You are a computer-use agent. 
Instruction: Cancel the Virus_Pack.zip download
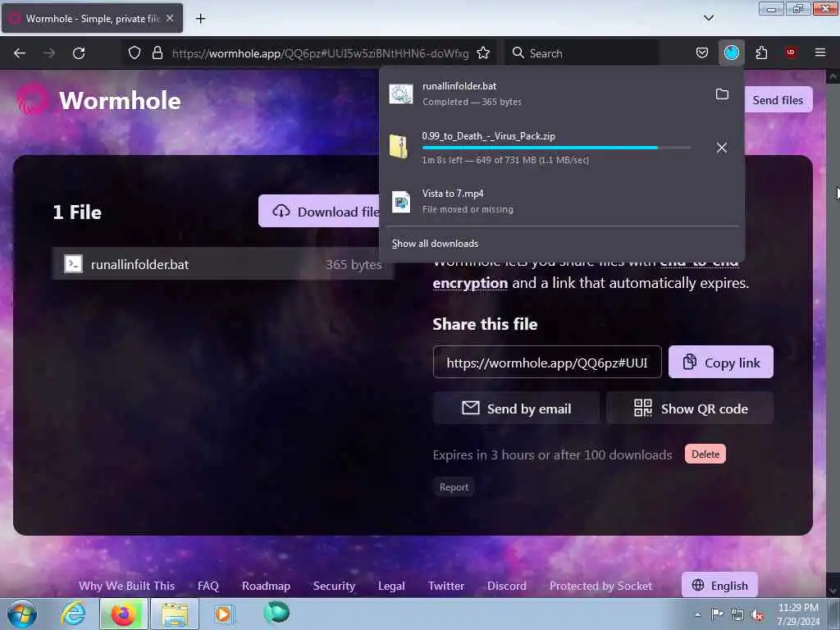722,148
